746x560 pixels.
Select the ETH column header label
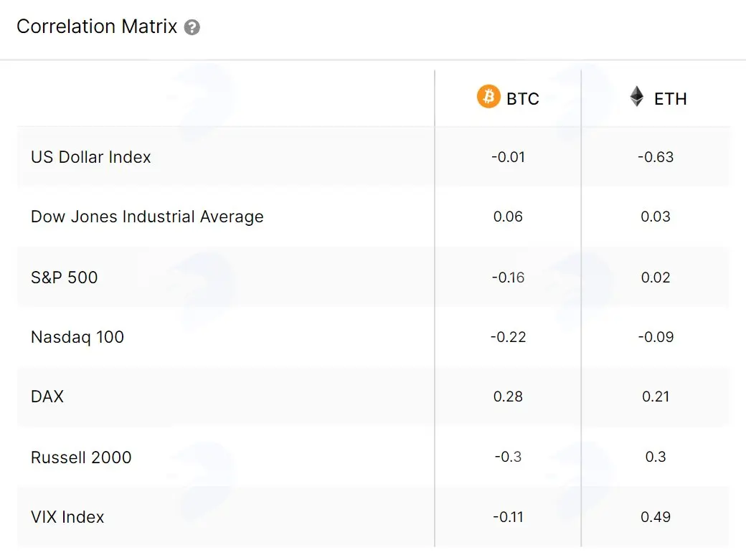(671, 99)
